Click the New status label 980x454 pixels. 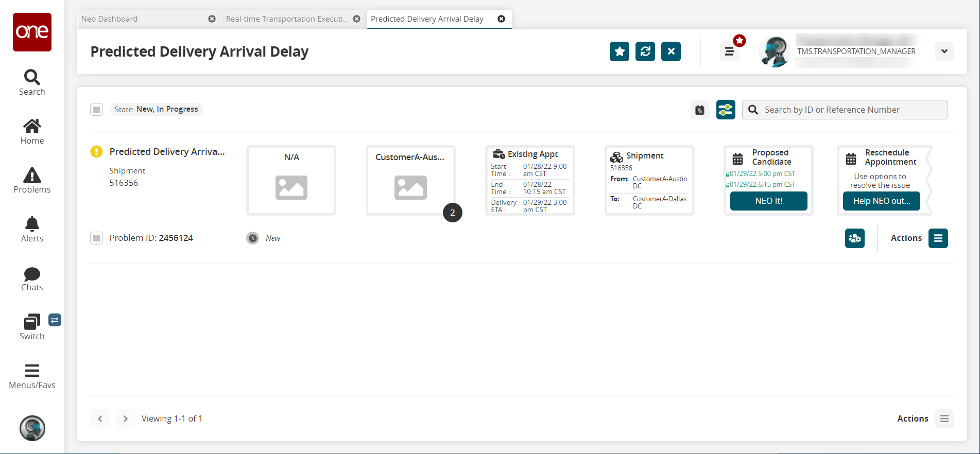(273, 238)
